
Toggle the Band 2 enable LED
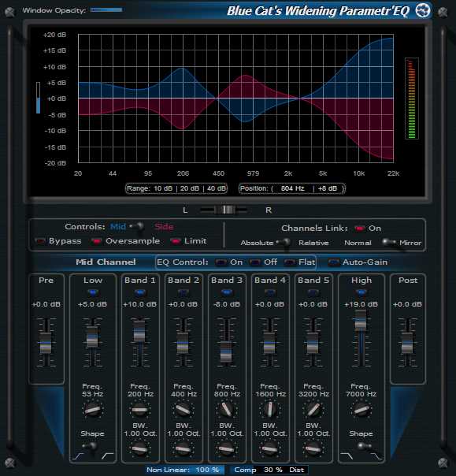(183, 292)
